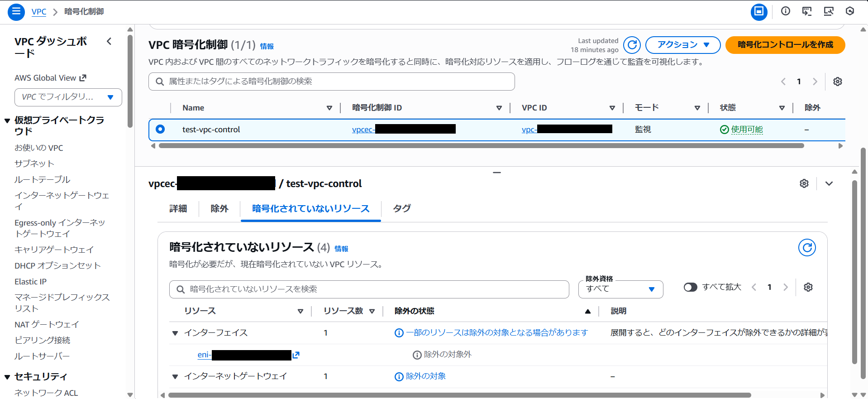Click info icon beside 一部のリソースは除外の対象

pyautogui.click(x=399, y=333)
